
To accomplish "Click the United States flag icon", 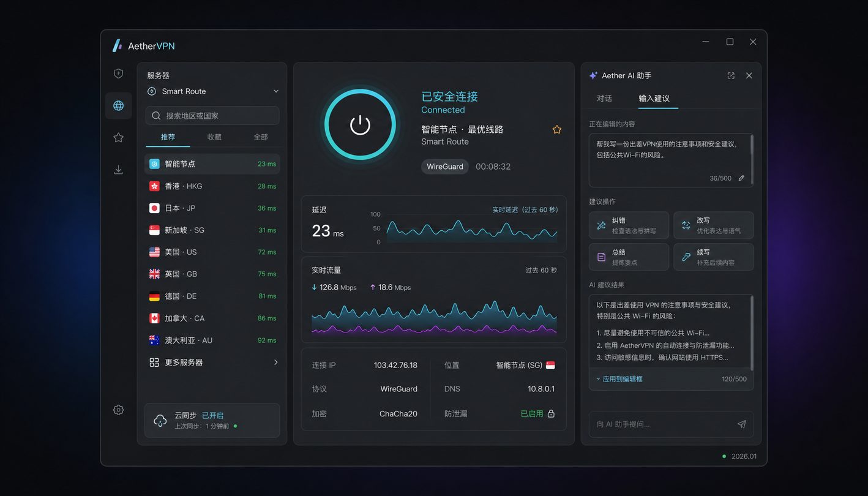I will point(154,252).
